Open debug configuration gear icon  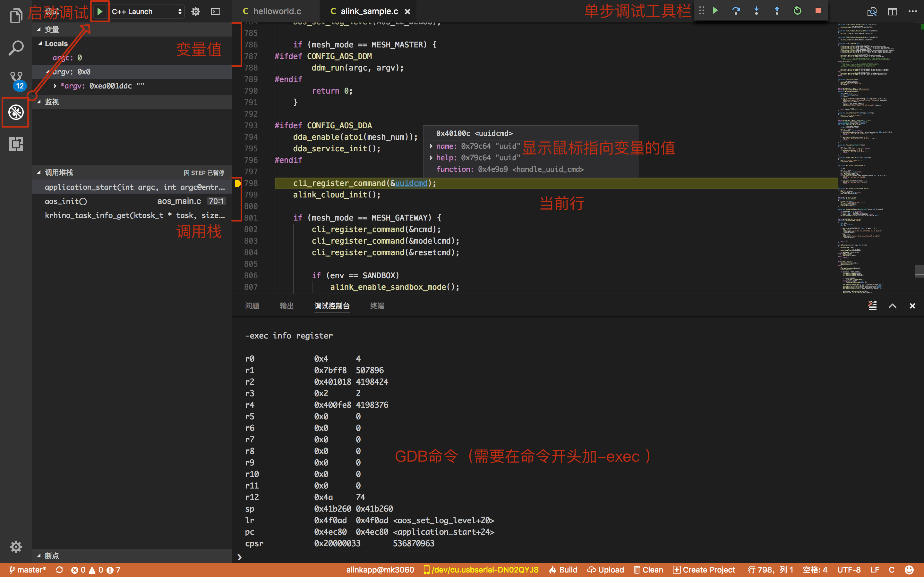click(195, 12)
